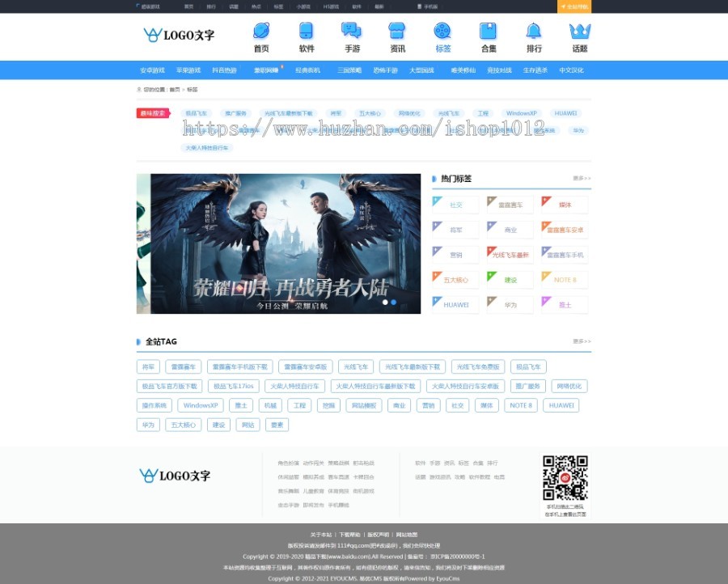Click hot tag NOTE 8
This screenshot has height=584, width=728.
(565, 280)
